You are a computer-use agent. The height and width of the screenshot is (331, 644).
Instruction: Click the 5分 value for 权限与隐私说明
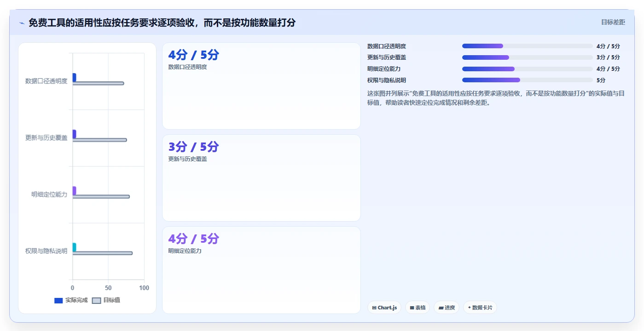click(x=601, y=80)
